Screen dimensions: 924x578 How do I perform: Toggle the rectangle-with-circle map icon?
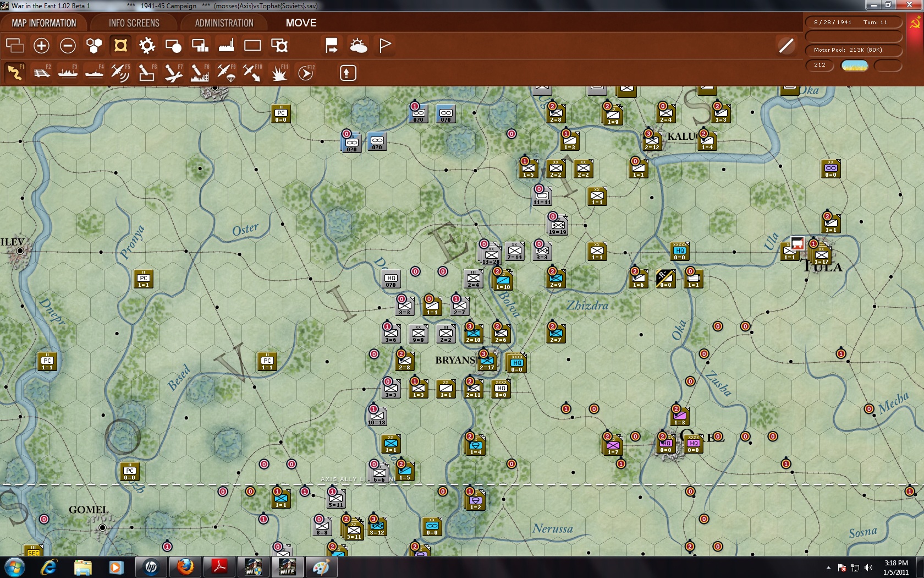pyautogui.click(x=173, y=45)
